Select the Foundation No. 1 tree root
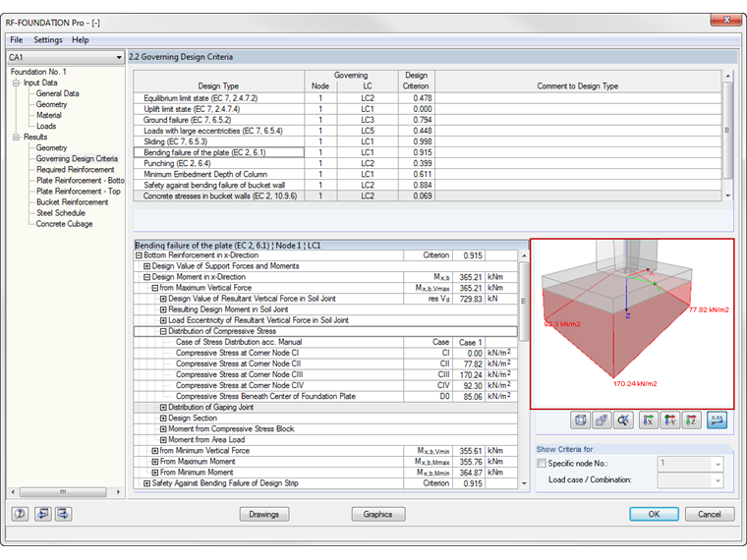 pyautogui.click(x=38, y=72)
